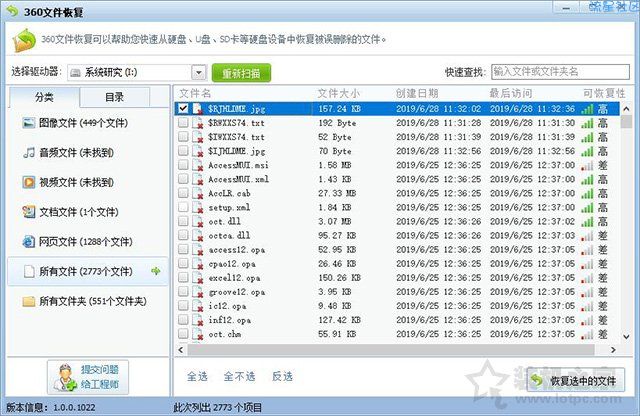Switch to the 目录 tab
640x416 pixels.
115,97
